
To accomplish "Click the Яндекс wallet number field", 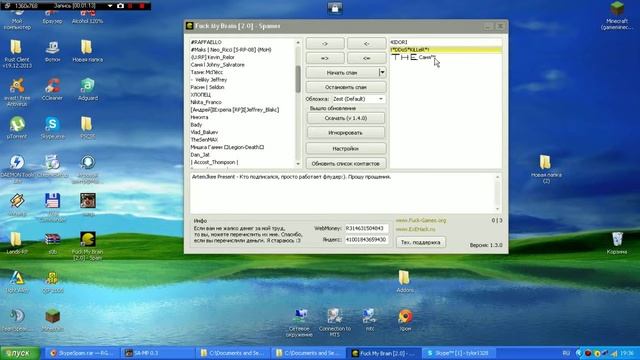I will 366,240.
